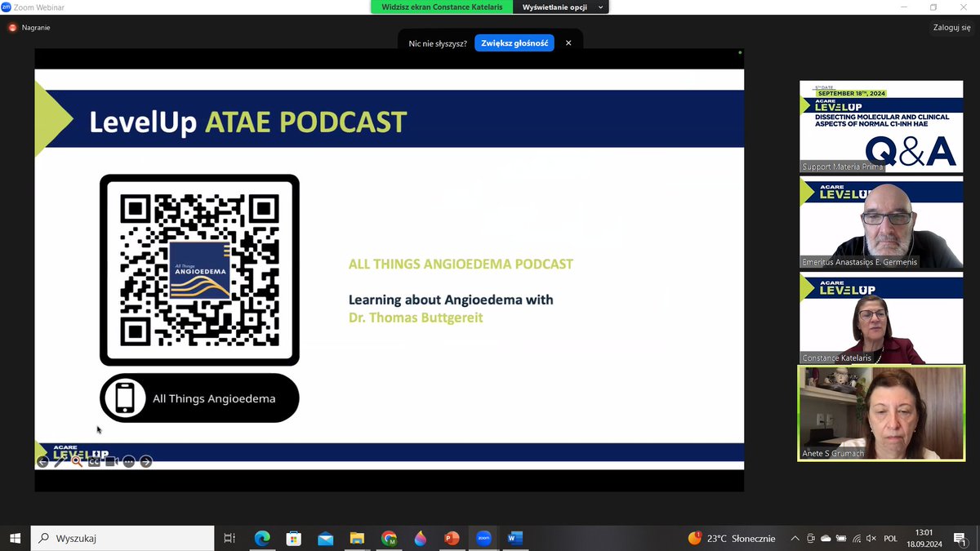Viewport: 980px width, 551px height.
Task: Click Widzisz ekran Constance Katelaris banner
Action: point(442,7)
